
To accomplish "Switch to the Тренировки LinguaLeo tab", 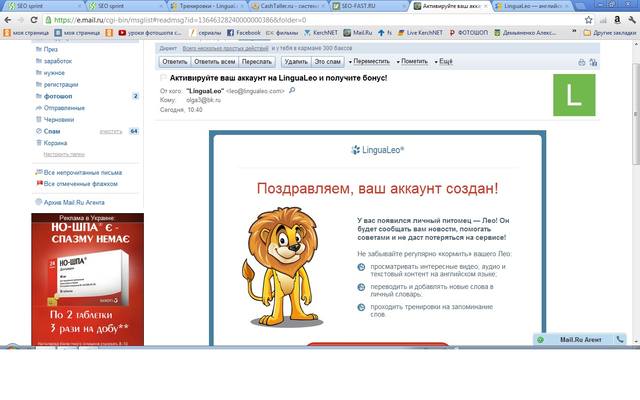I will click(x=206, y=6).
